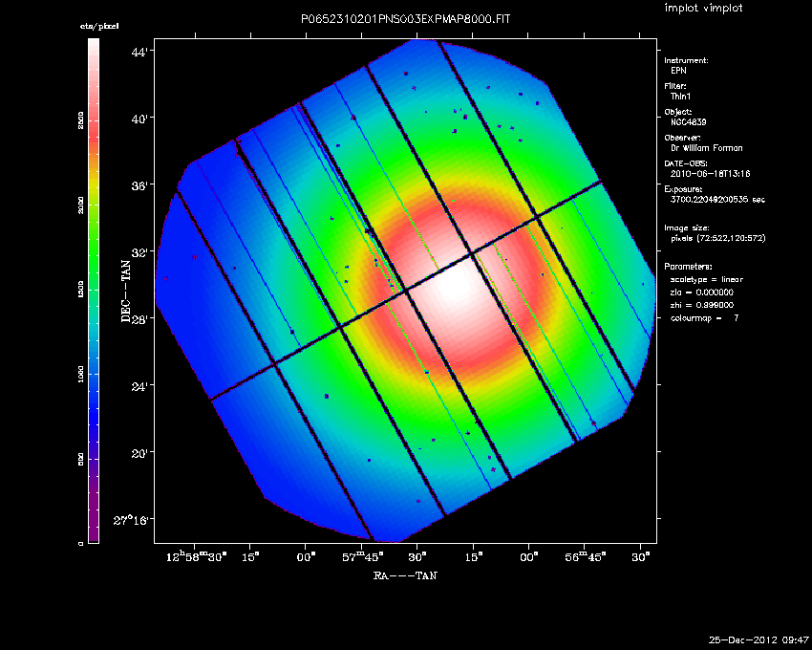Click the 'scaletype = linear' parameter
The height and width of the screenshot is (650, 812).
tap(707, 279)
